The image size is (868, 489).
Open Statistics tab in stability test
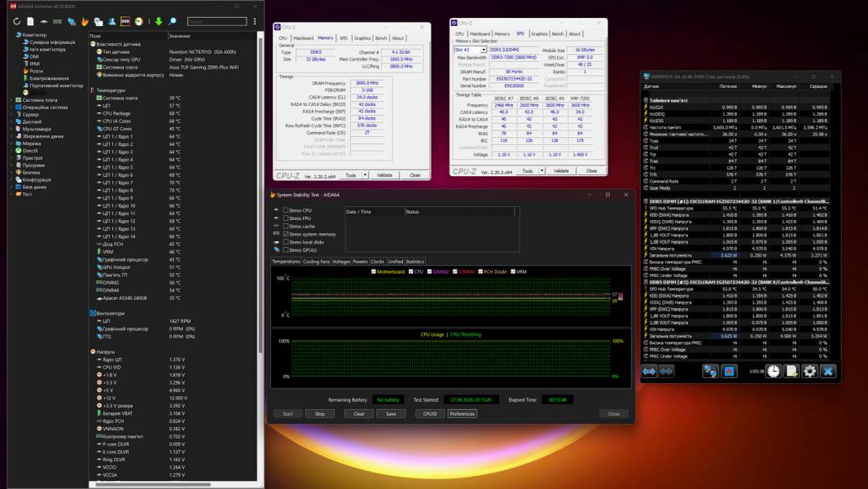tap(414, 262)
